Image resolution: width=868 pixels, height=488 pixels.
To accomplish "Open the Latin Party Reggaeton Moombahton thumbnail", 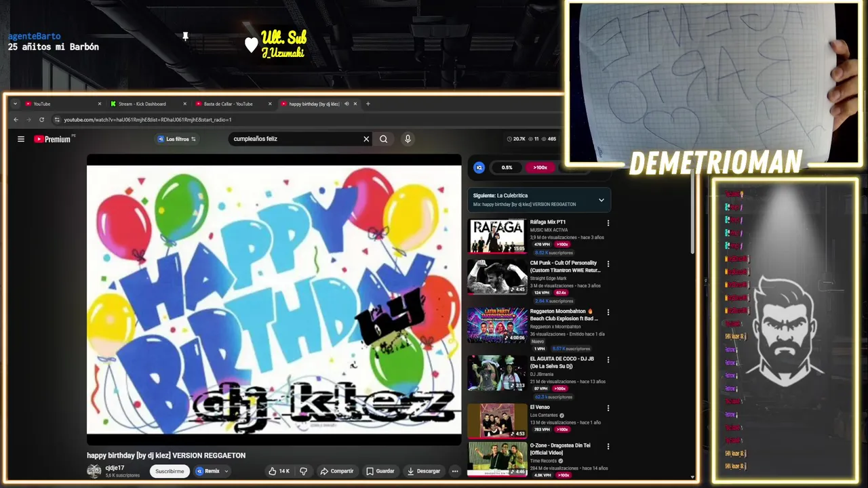I will pyautogui.click(x=497, y=325).
